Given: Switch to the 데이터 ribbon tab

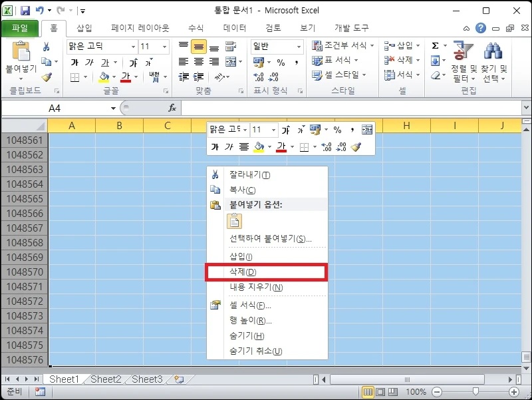Looking at the screenshot, I should coord(235,27).
